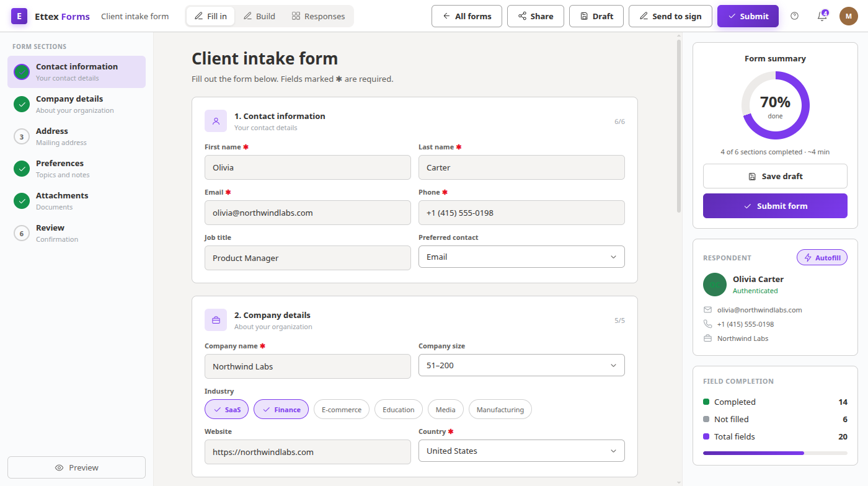Click the Authenticated status text
This screenshot has width=868, height=486.
[755, 291]
